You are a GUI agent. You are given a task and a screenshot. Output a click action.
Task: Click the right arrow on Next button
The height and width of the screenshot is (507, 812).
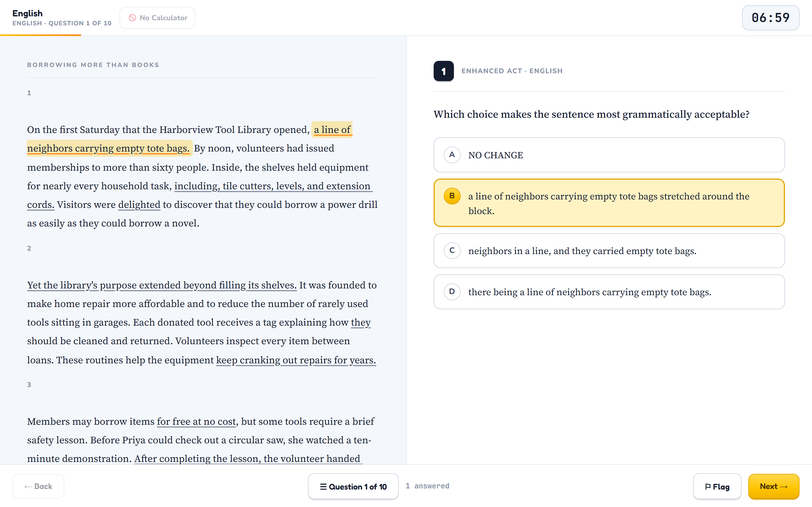coord(784,486)
